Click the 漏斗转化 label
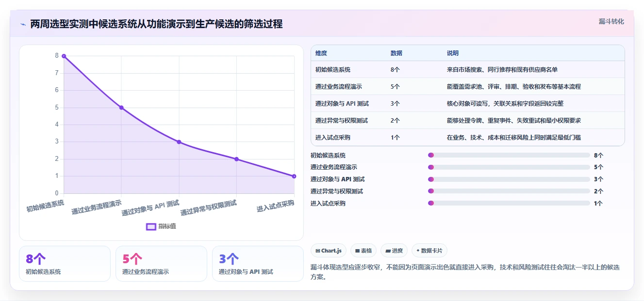The width and height of the screenshot is (644, 301). pyautogui.click(x=611, y=22)
